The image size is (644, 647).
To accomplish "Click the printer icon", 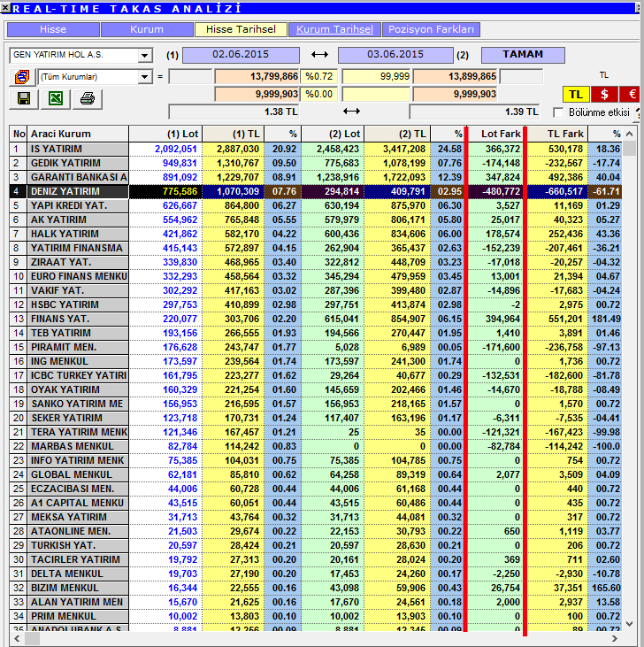I will pyautogui.click(x=88, y=98).
